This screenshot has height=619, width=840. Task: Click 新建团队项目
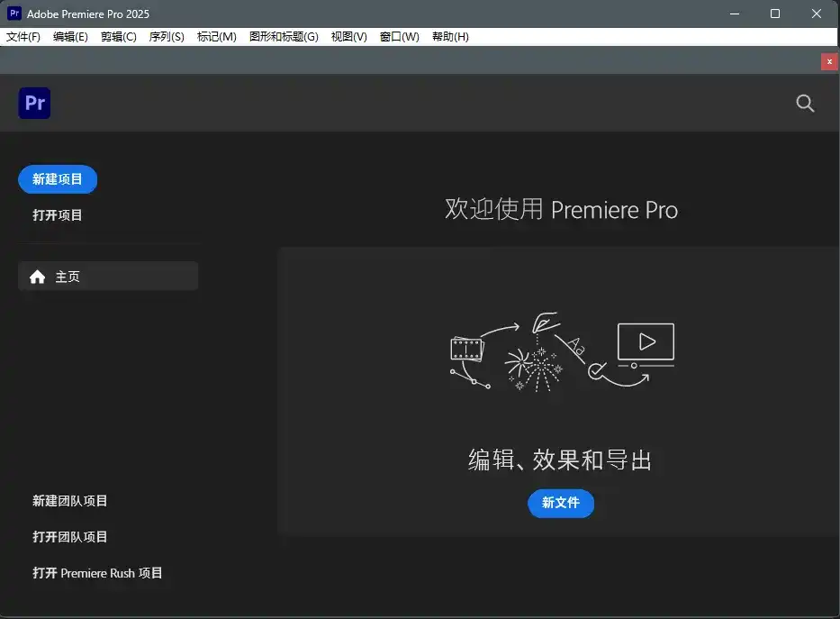pyautogui.click(x=69, y=500)
